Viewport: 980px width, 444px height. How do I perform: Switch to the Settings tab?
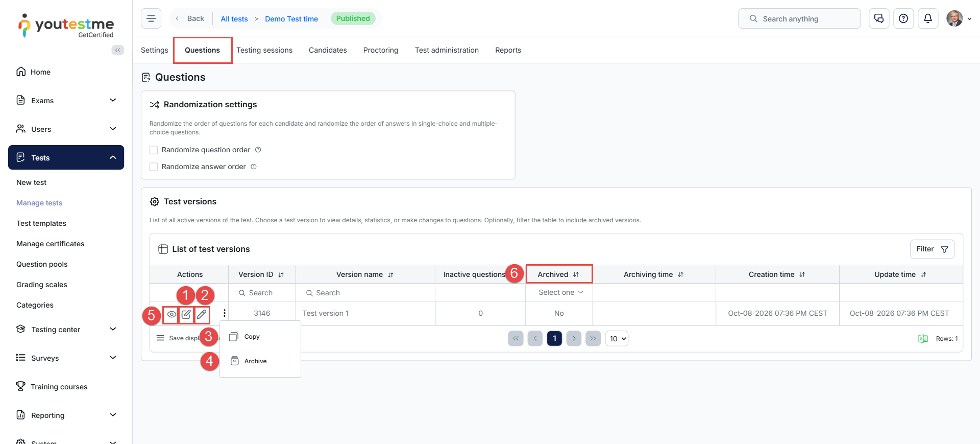click(x=154, y=50)
